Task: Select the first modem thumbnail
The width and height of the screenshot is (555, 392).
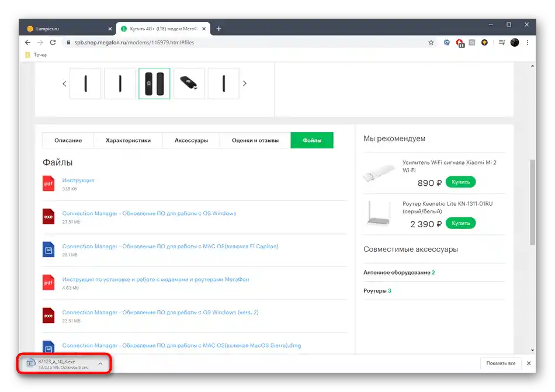Action: (x=85, y=84)
